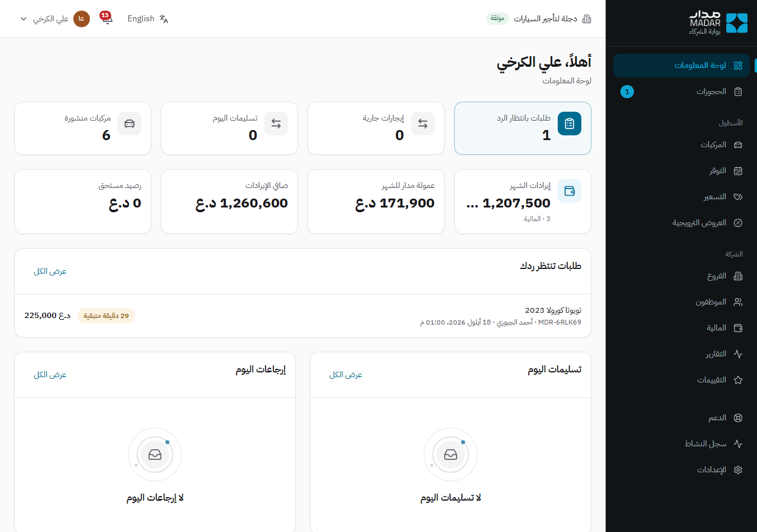The image size is (757, 532).
Task: Go to الموظفون in the sidebar
Action: pos(681,302)
